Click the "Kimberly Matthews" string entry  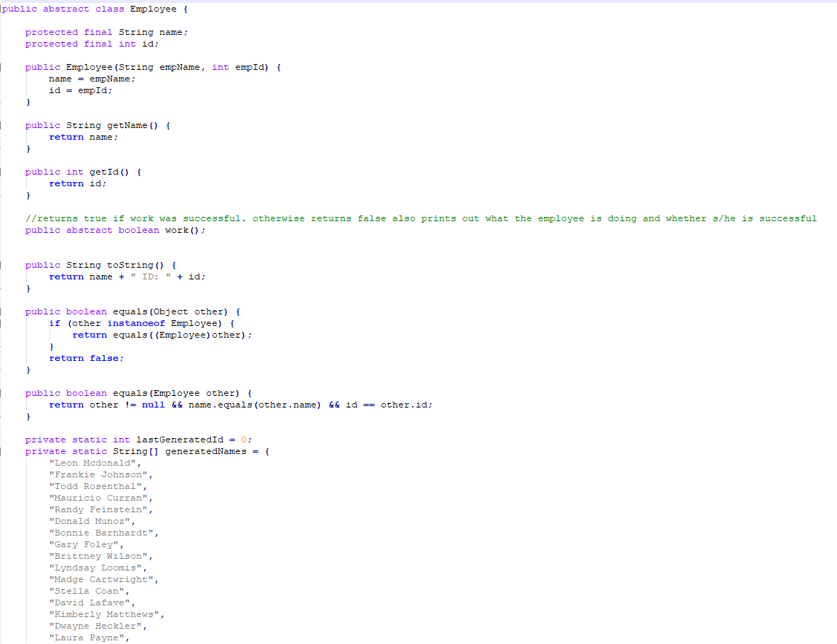[x=107, y=615]
